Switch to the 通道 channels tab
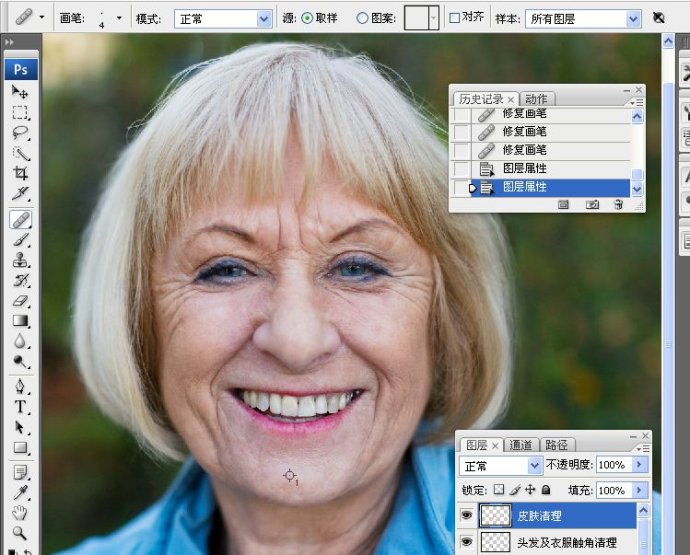This screenshot has height=555, width=690. click(521, 445)
